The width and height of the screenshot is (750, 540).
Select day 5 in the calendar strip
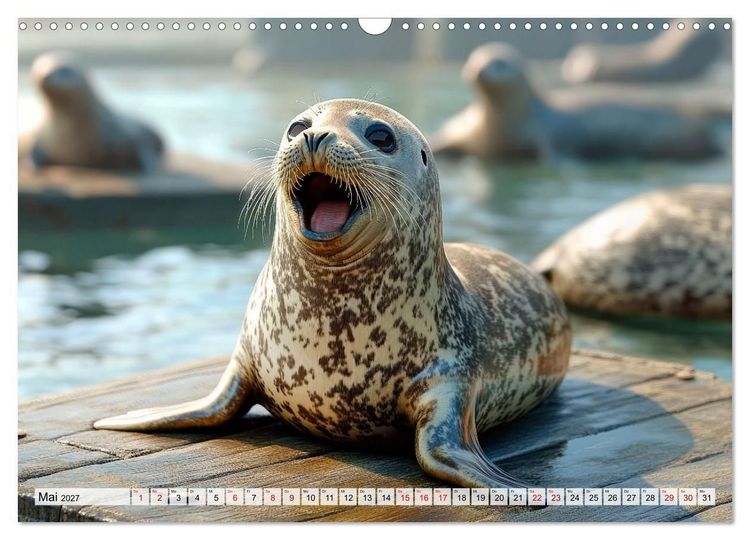[216, 497]
